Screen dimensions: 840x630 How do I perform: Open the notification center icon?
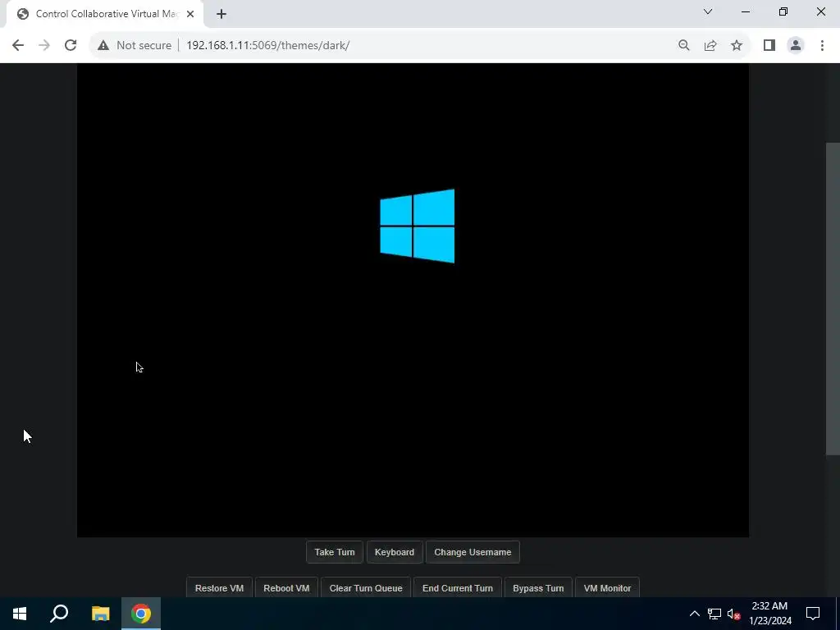813,614
